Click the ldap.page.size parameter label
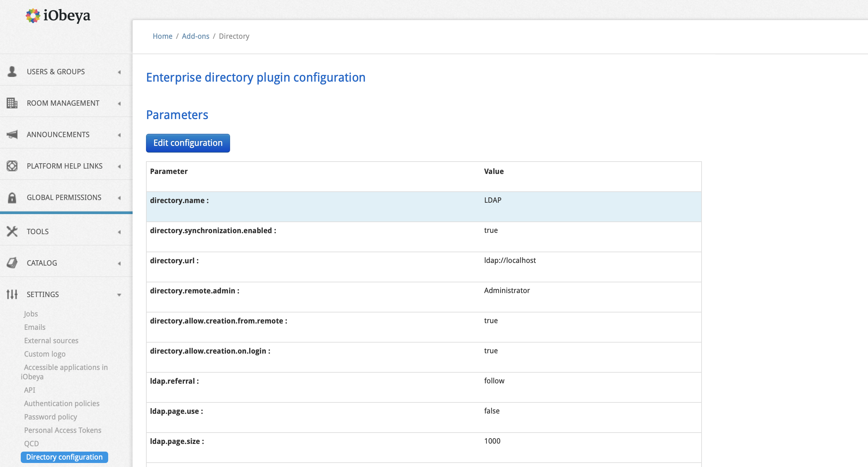The width and height of the screenshot is (868, 467). (x=177, y=442)
